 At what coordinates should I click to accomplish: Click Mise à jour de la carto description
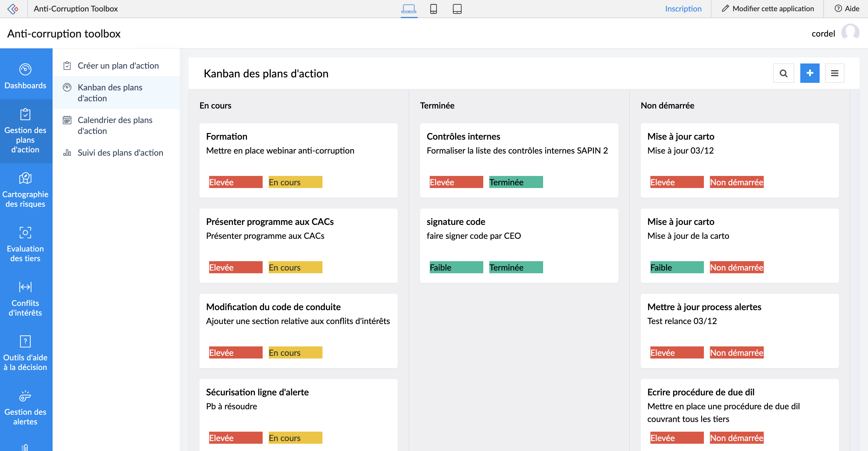pyautogui.click(x=688, y=236)
